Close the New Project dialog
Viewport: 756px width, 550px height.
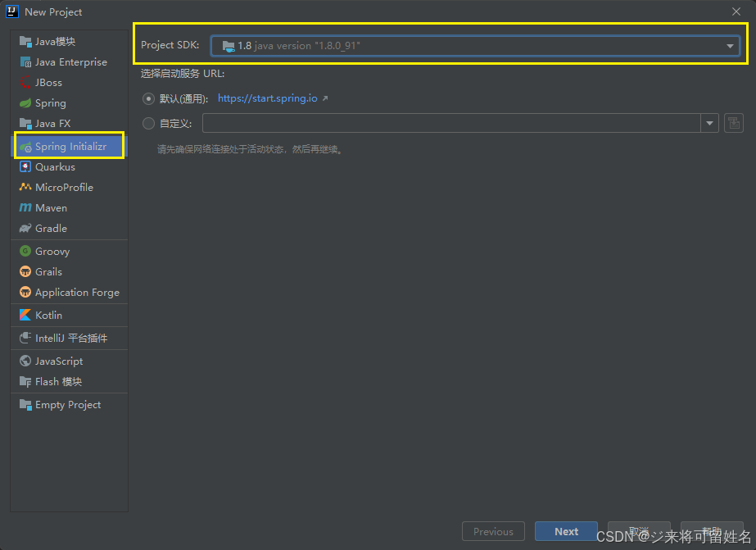point(736,11)
